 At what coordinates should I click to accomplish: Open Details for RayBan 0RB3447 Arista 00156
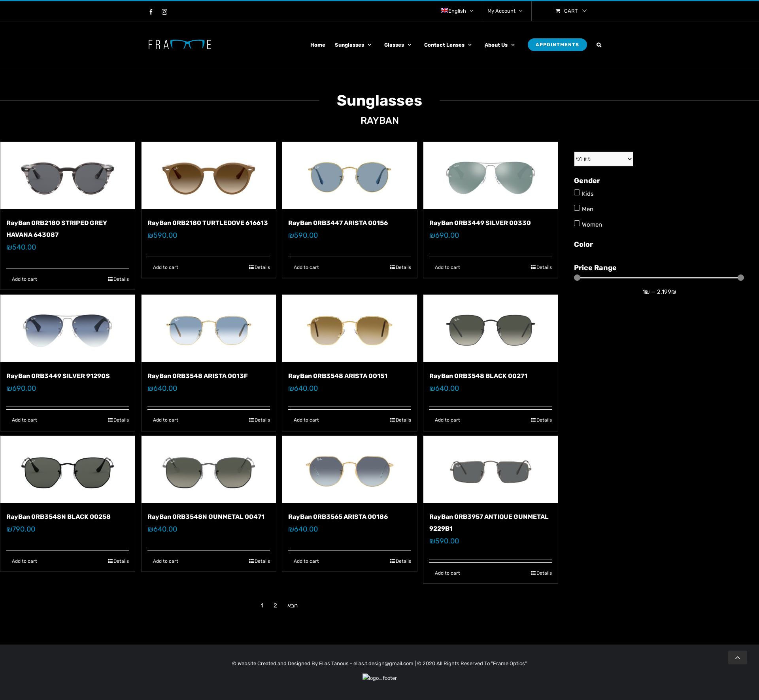coord(401,267)
